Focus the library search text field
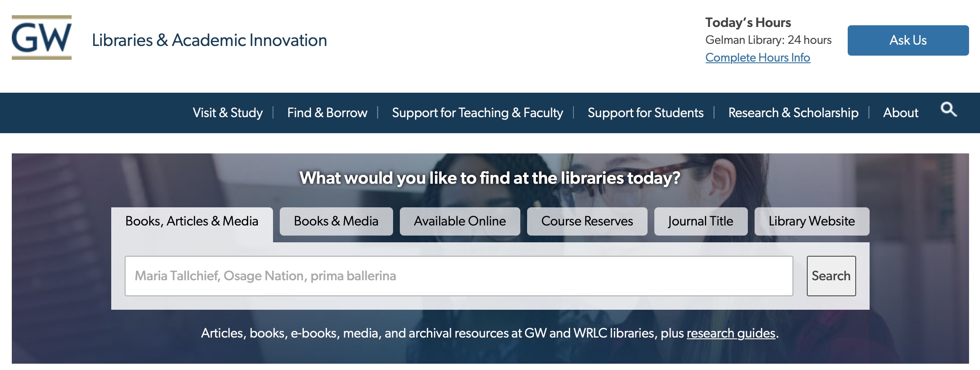Screen dimensions: 980x370 coord(458,276)
